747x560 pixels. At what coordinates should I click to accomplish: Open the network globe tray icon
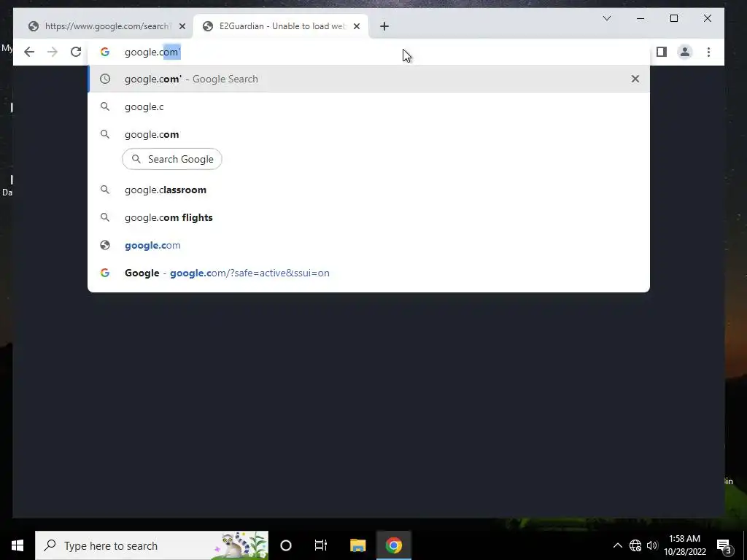tap(635, 545)
